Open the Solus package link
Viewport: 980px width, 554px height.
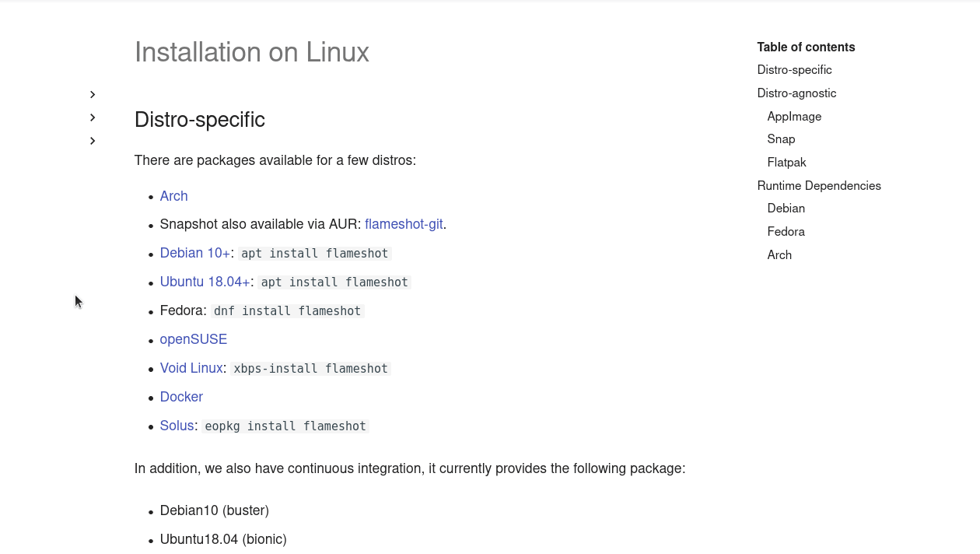[x=177, y=426]
